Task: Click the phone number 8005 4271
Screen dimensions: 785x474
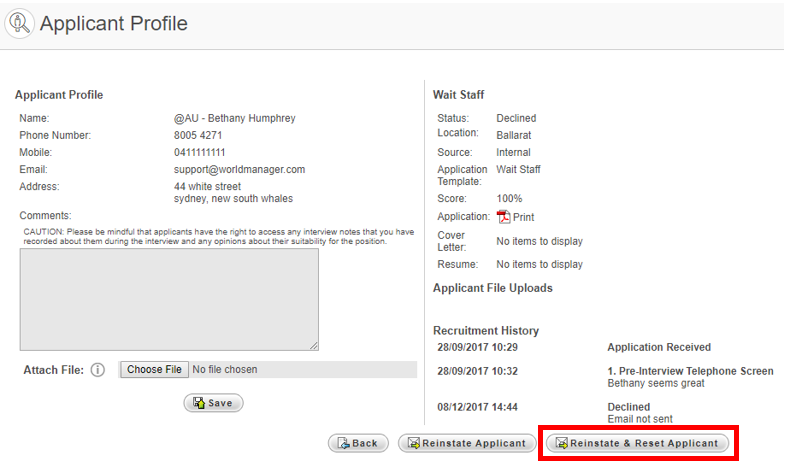Action: (x=198, y=135)
